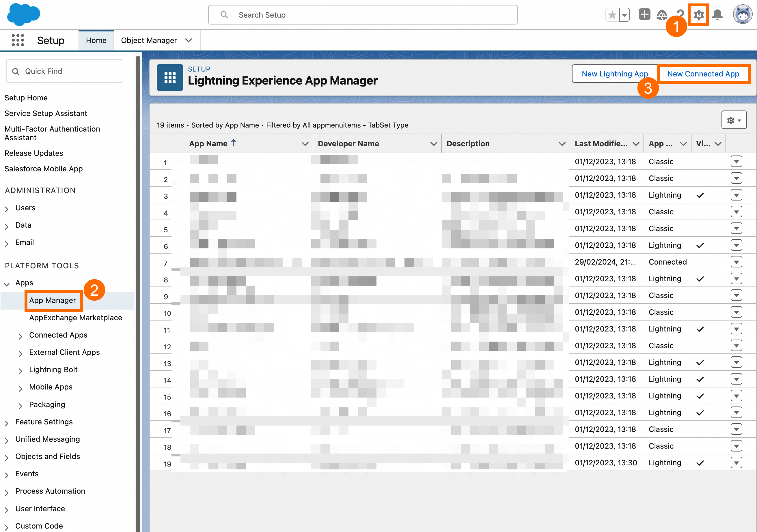
Task: Sort by the App Name column header
Action: 208,144
